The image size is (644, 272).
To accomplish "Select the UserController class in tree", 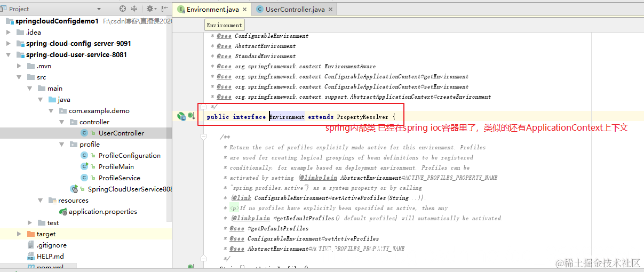I will 121,133.
